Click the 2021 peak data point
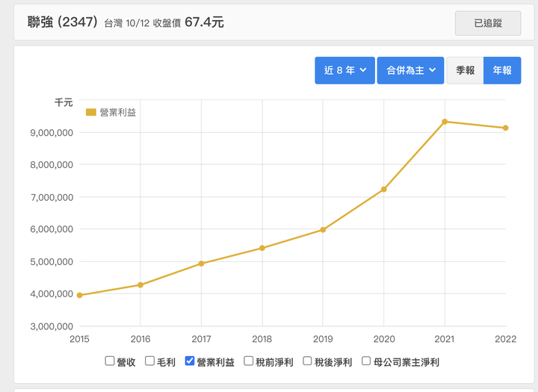Image resolution: width=538 pixels, height=392 pixels. pyautogui.click(x=445, y=122)
